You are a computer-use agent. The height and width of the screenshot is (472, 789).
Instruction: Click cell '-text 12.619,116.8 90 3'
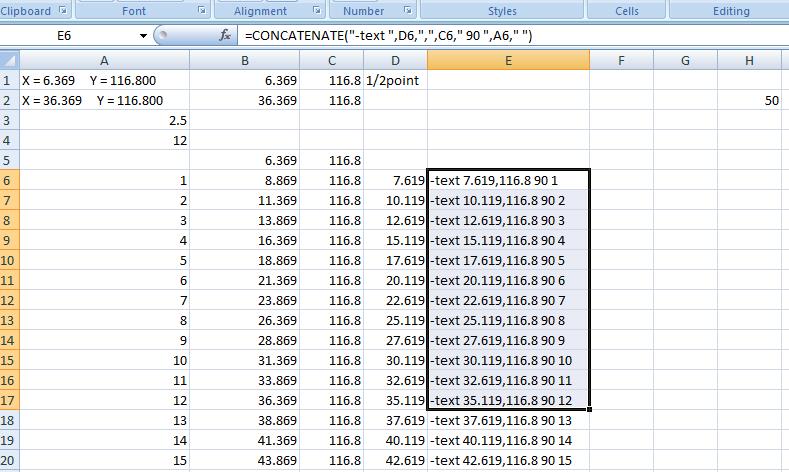coord(508,220)
